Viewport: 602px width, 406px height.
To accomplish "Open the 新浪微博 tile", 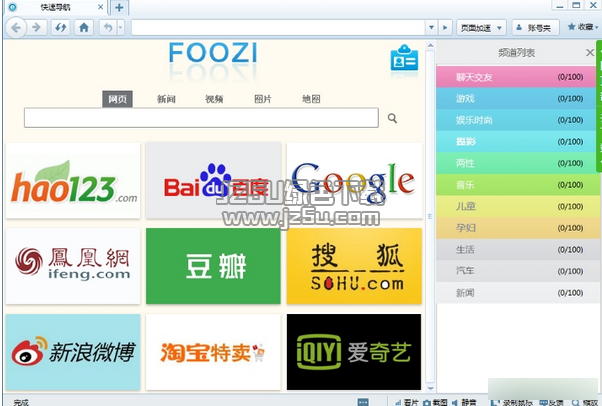I will click(x=73, y=352).
